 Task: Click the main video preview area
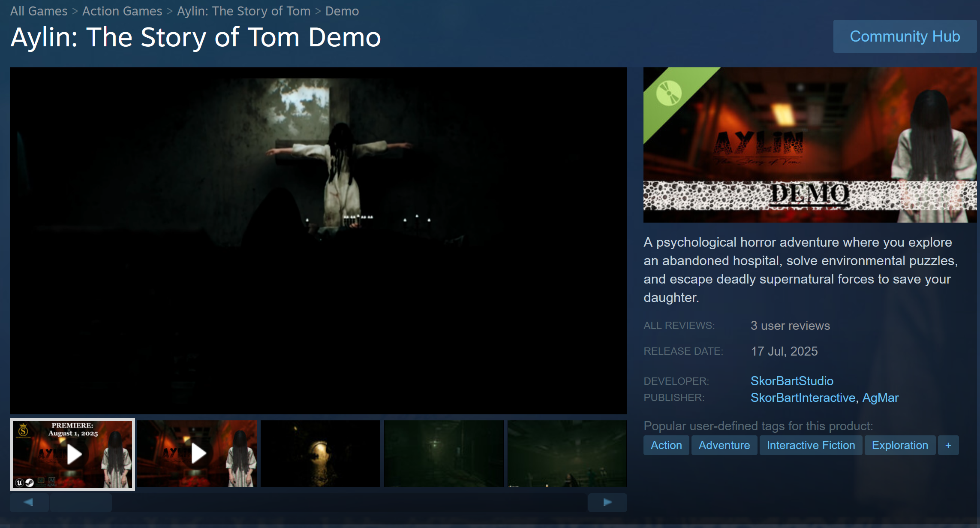tap(319, 241)
